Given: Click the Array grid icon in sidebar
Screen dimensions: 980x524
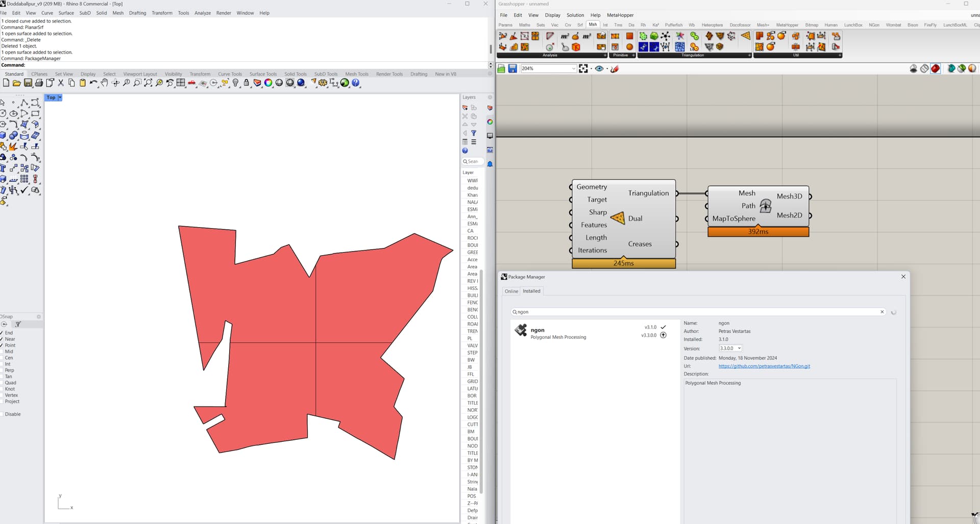Looking at the screenshot, I should click(x=24, y=179).
